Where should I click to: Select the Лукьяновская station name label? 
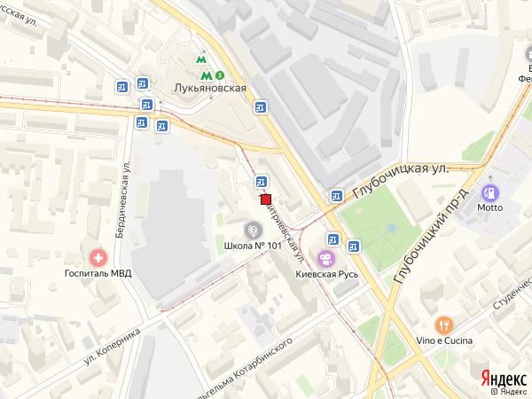[x=210, y=88]
